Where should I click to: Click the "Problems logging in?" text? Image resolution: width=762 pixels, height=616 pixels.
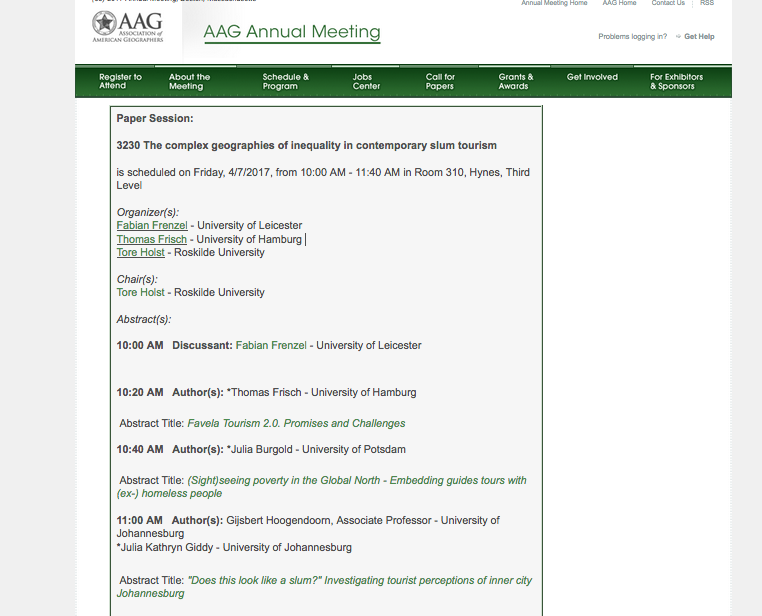pos(632,36)
